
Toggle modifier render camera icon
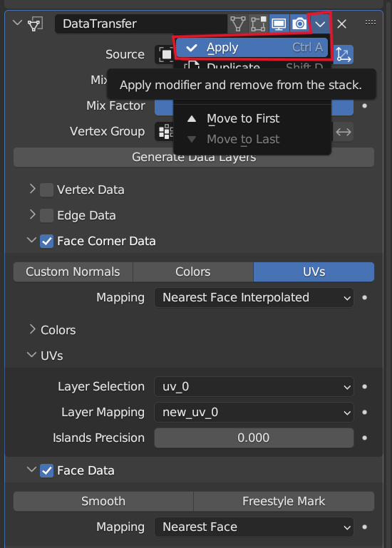(299, 24)
